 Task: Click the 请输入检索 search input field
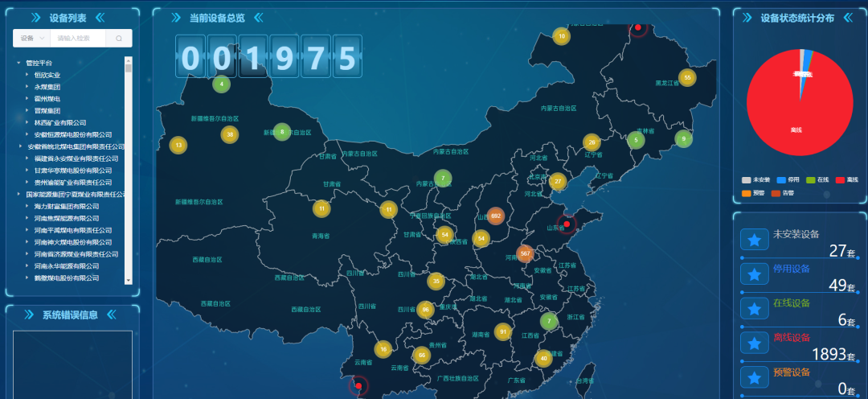coord(80,38)
